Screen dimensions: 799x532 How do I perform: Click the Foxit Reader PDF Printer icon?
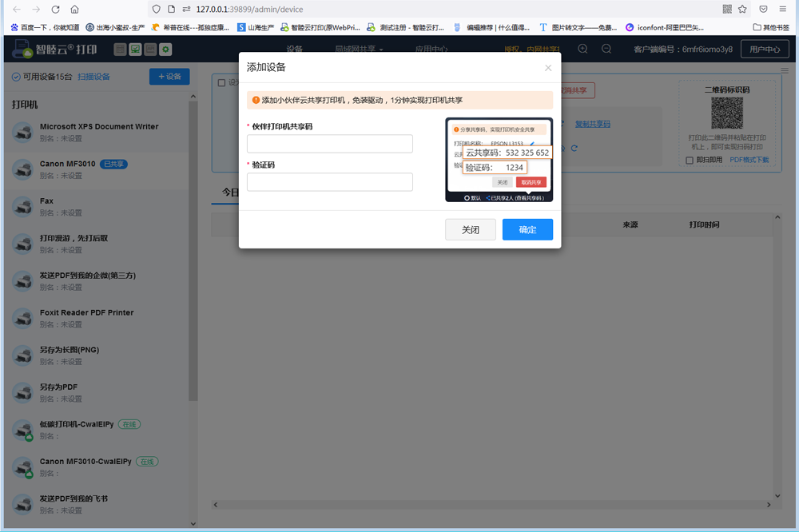(22, 318)
